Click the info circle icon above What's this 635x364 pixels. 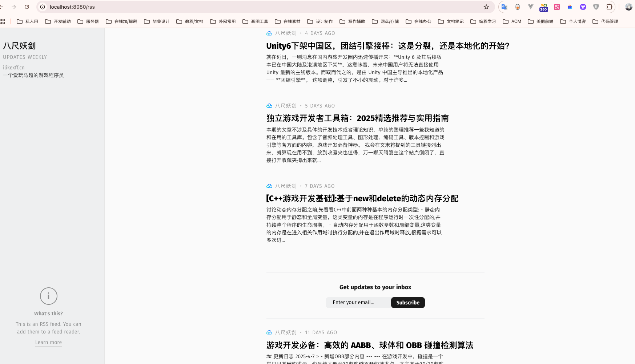pyautogui.click(x=48, y=296)
